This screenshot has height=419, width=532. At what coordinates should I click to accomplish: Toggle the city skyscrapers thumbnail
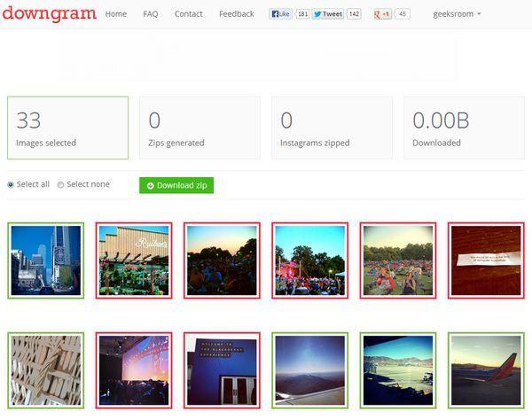coord(46,260)
